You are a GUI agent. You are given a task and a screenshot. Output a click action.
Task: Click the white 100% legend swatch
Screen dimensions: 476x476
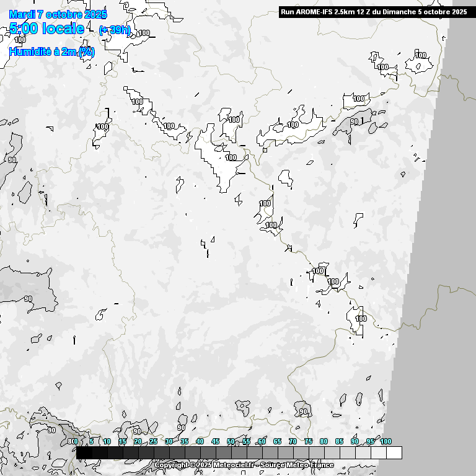tap(394, 453)
